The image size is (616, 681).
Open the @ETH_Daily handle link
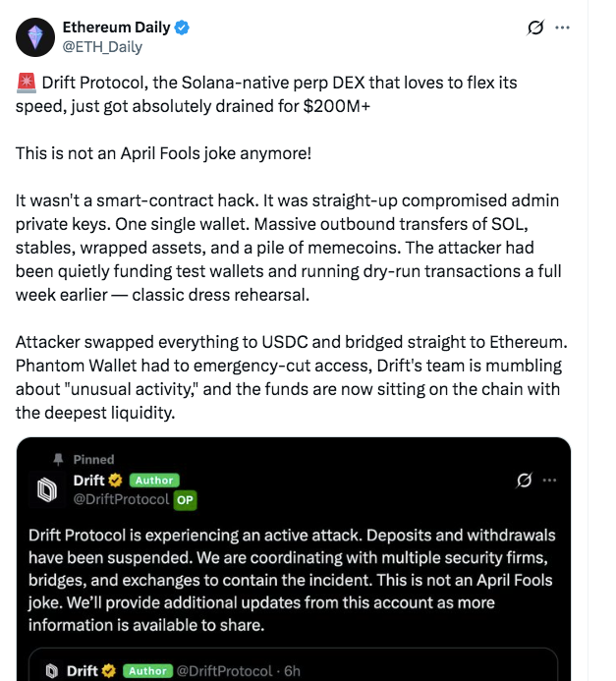tap(102, 46)
